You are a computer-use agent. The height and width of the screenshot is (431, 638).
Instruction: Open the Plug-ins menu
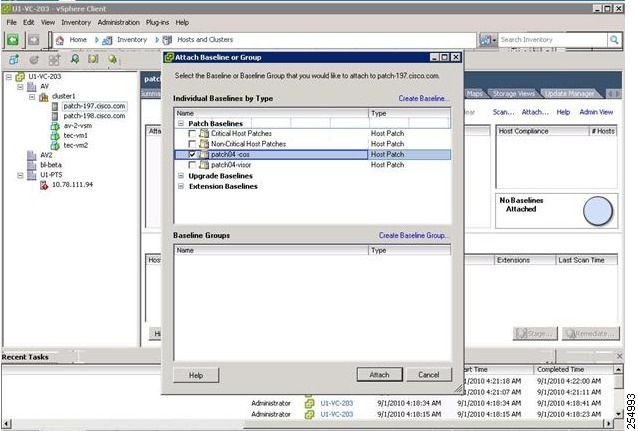point(157,22)
